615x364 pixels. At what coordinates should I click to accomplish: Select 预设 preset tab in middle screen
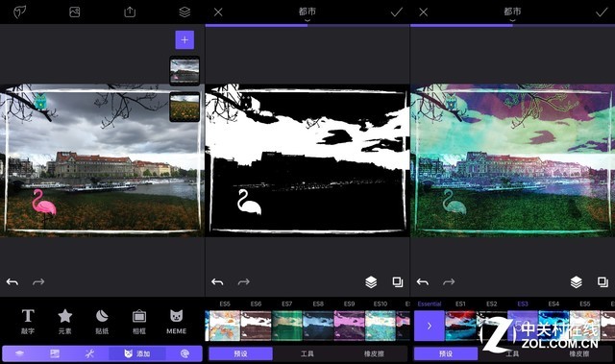pyautogui.click(x=240, y=353)
